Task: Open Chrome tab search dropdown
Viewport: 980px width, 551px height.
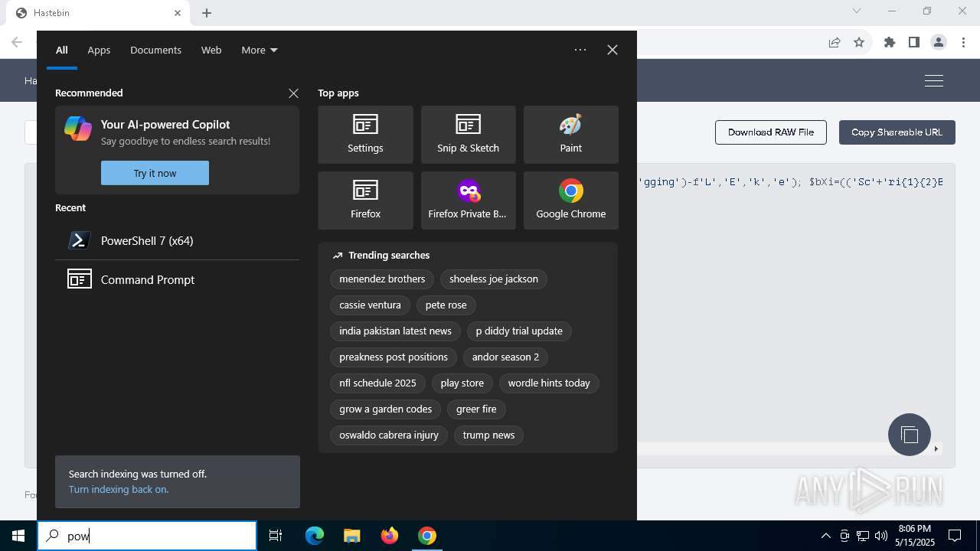Action: tap(857, 11)
